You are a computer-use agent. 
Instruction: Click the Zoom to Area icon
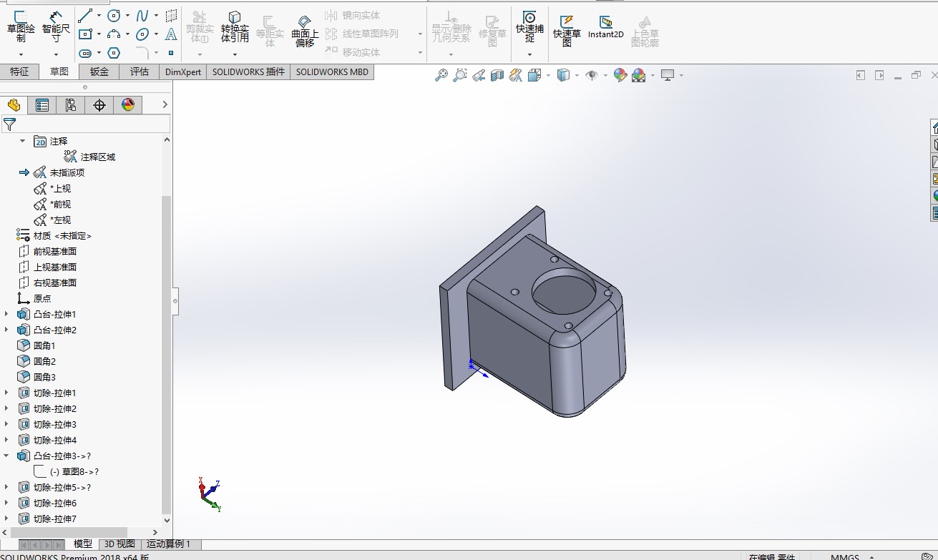point(460,75)
